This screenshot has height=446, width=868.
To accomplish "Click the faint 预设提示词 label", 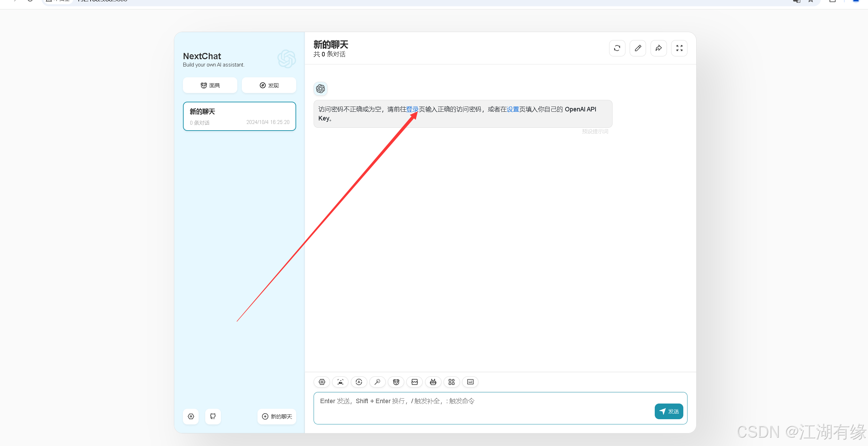I will (595, 131).
